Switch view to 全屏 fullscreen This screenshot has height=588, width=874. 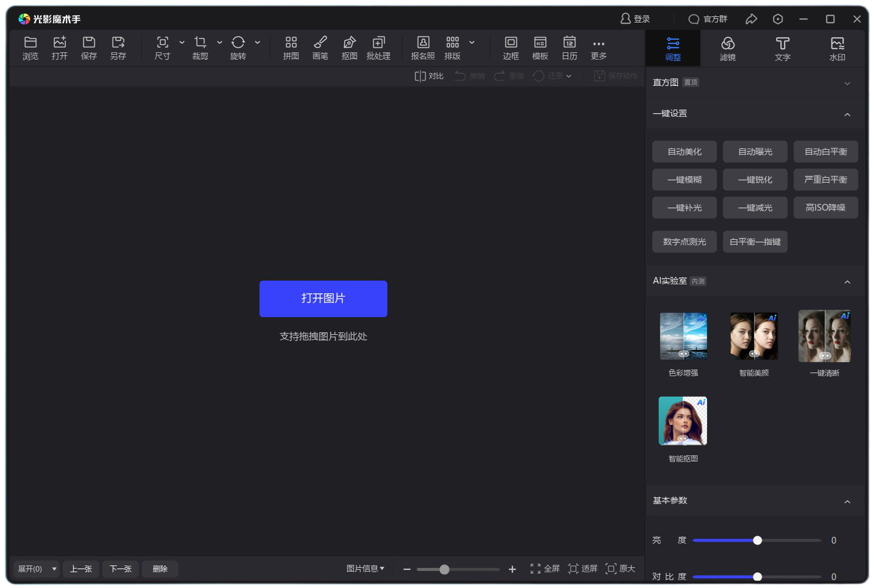[544, 569]
